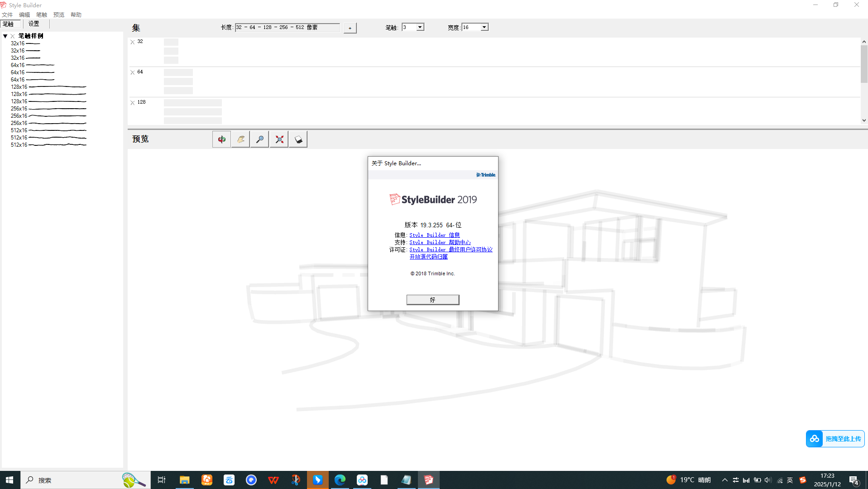This screenshot has width=868, height=489.
Task: Click the 长度 lengths input field
Action: [288, 28]
